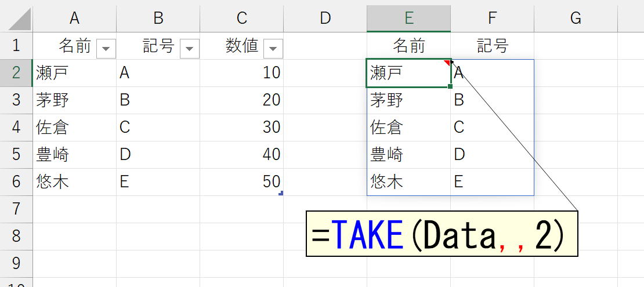The height and width of the screenshot is (287, 644).
Task: Select column B header
Action: [x=158, y=18]
